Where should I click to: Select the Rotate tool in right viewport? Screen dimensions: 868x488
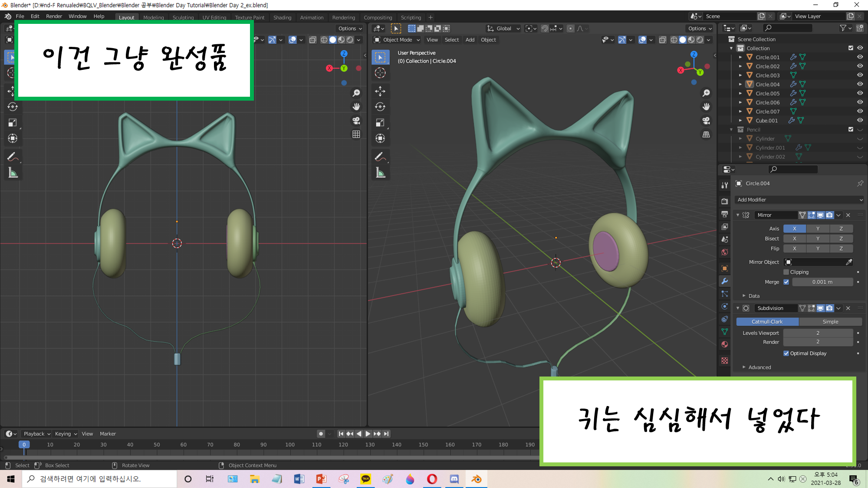[380, 107]
